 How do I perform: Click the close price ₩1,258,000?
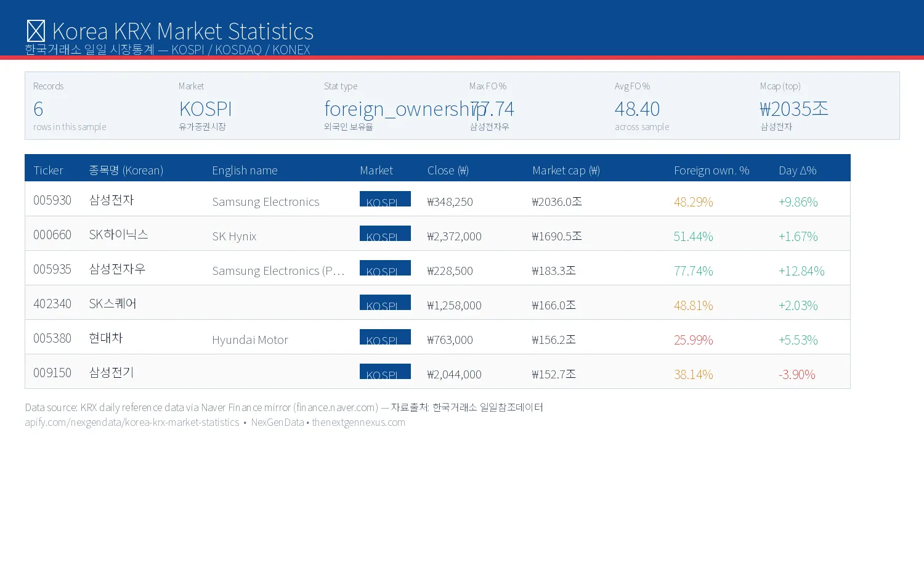(x=455, y=306)
